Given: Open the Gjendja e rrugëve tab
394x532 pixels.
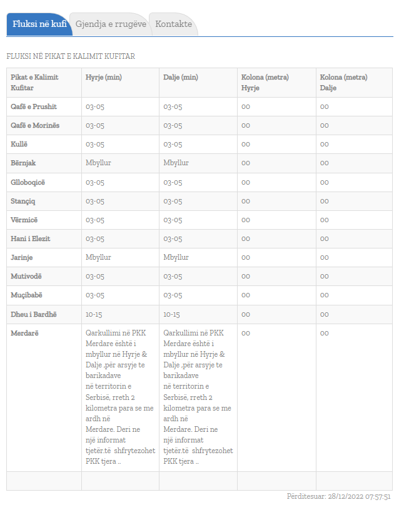Looking at the screenshot, I should point(111,24).
